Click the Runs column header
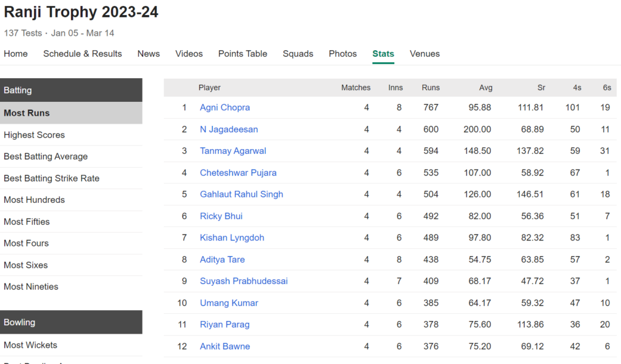Image resolution: width=621 pixels, height=364 pixels. 431,88
